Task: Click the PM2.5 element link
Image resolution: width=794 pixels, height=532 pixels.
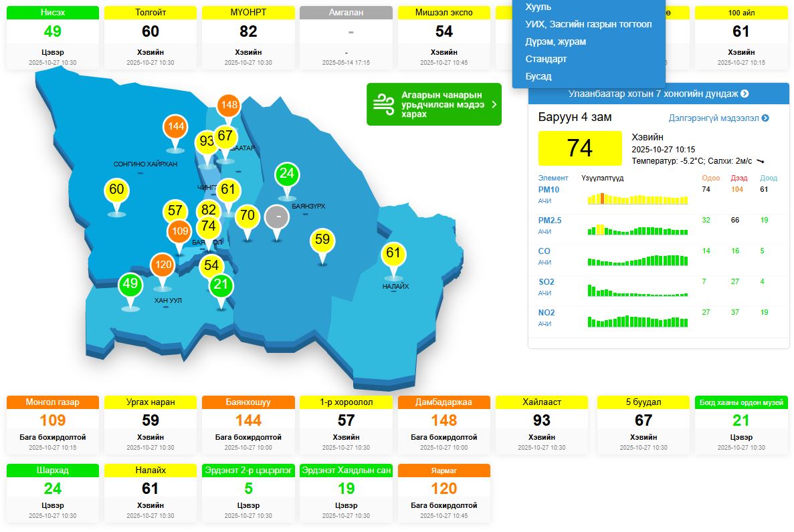Action: tap(549, 220)
